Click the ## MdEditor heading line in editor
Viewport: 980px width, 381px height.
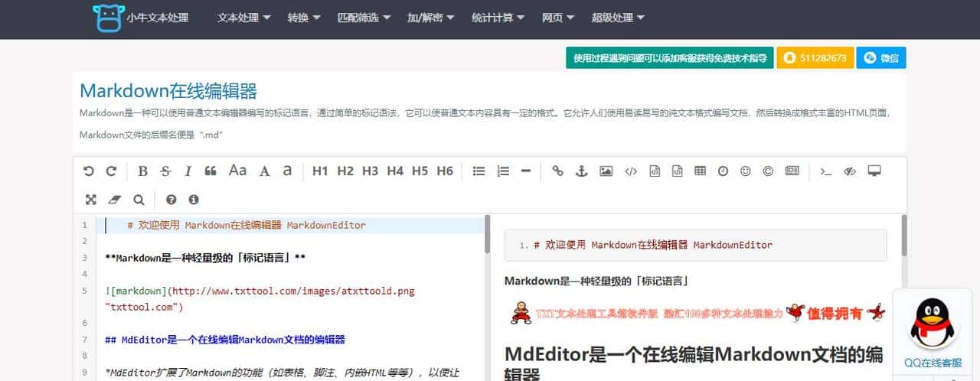225,340
